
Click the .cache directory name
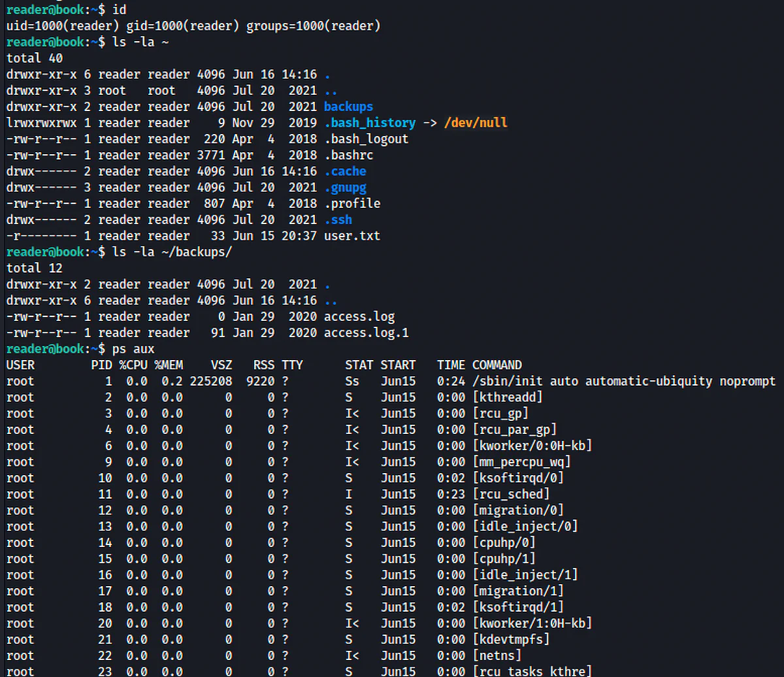click(345, 171)
